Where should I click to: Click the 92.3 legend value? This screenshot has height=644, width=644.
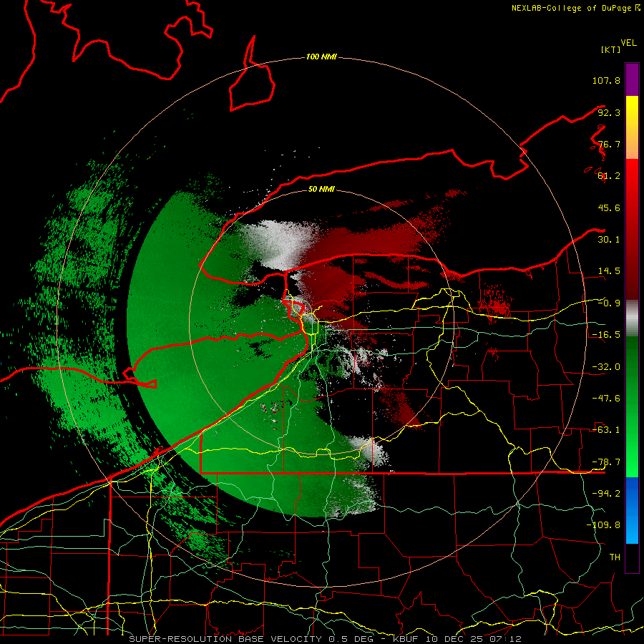click(x=609, y=112)
